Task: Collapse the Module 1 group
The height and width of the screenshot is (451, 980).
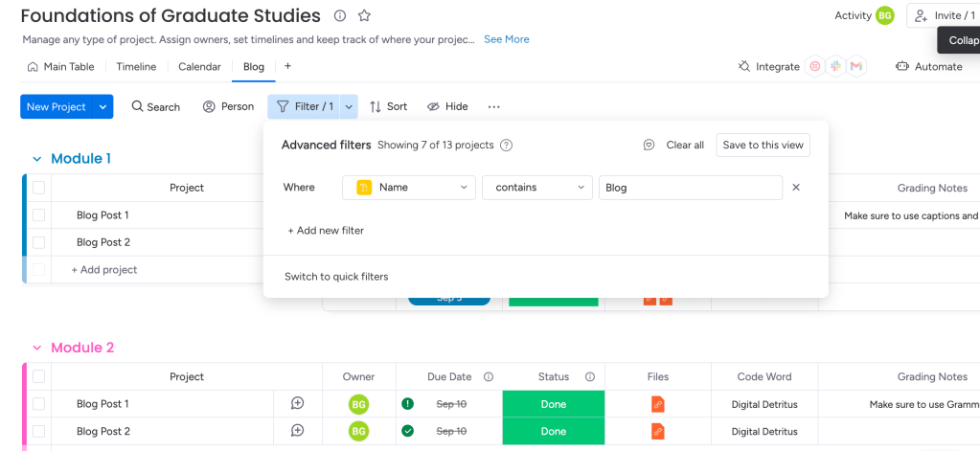Action: pyautogui.click(x=37, y=159)
